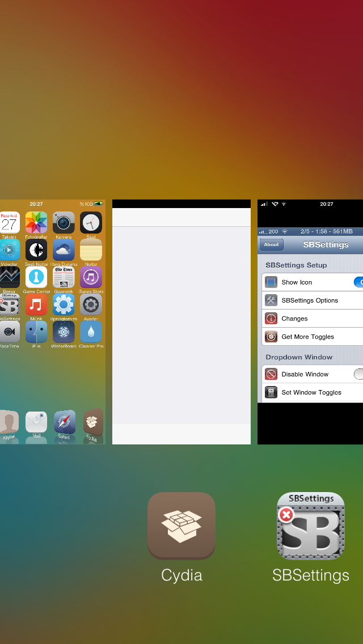Open the Get More Toggles row
Viewport: 363px width, 644px height.
pyautogui.click(x=313, y=337)
